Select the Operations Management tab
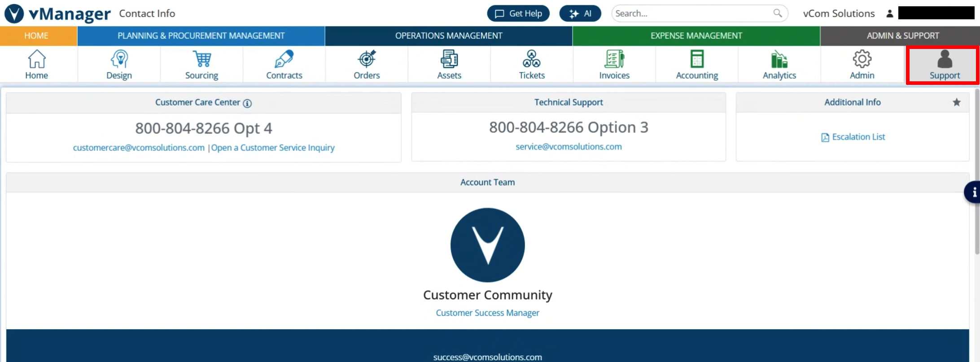Viewport: 980px width, 362px height. pyautogui.click(x=449, y=36)
